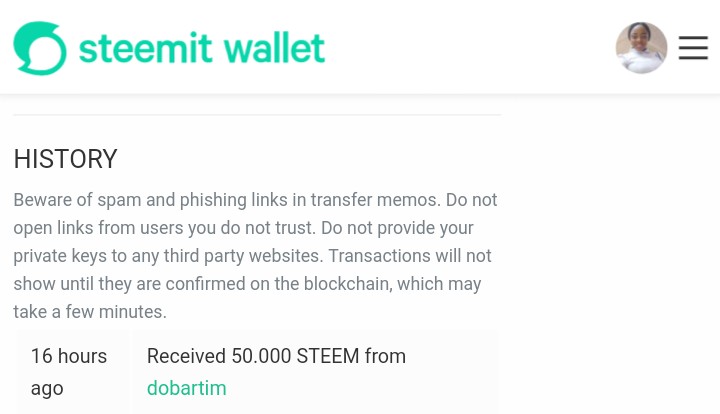The width and height of the screenshot is (720, 414).
Task: Click the Beware of spam line
Action: pos(255,200)
